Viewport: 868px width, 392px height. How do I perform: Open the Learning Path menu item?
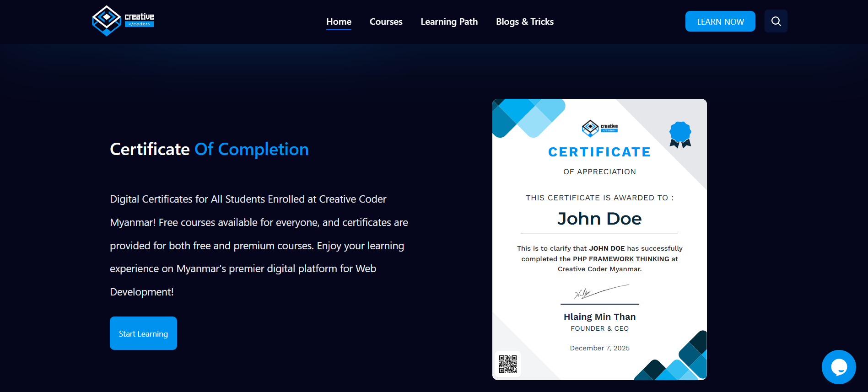(x=449, y=21)
